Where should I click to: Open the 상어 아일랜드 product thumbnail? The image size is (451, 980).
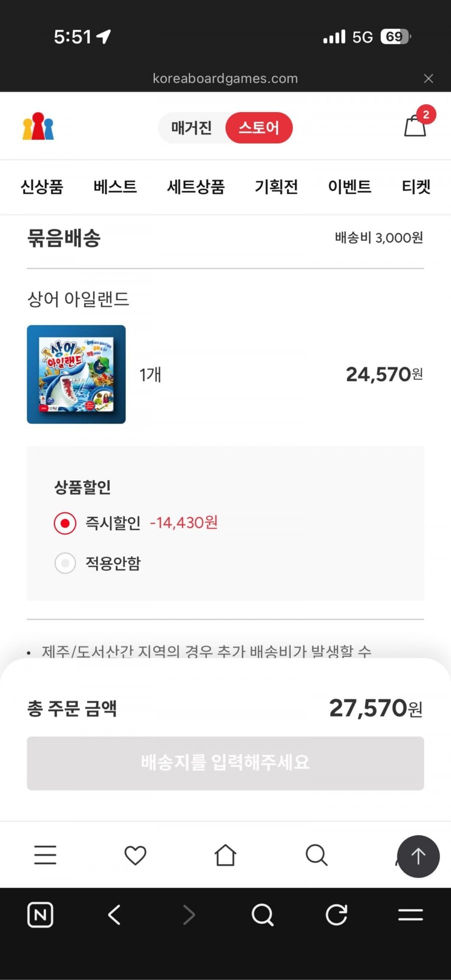(76, 374)
